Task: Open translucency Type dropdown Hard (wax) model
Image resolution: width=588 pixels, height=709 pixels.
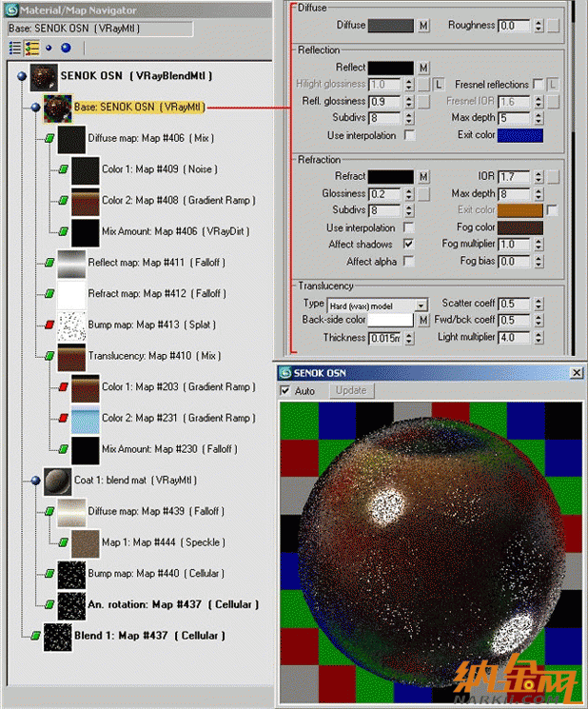Action: pyautogui.click(x=421, y=305)
